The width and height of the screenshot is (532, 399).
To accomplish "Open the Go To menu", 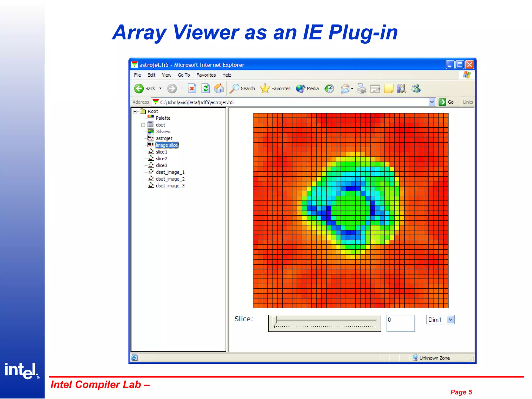I will [184, 75].
